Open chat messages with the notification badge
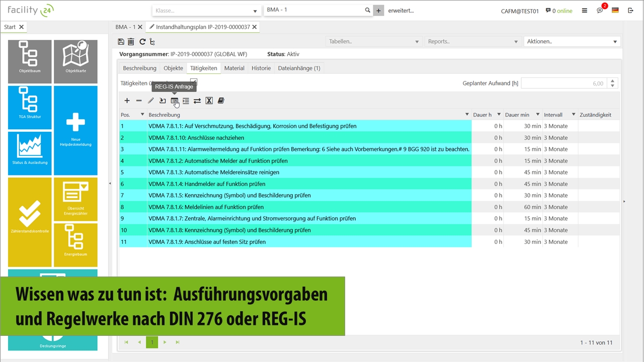Screen dimensions: 644x362 (x=600, y=10)
